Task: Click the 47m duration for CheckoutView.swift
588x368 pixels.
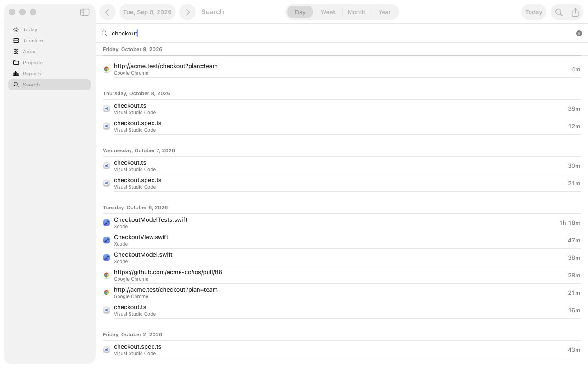Action: coord(574,240)
